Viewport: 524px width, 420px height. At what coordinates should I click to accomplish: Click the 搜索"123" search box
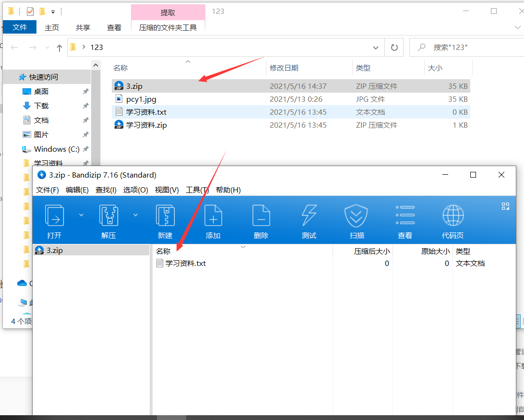(468, 48)
